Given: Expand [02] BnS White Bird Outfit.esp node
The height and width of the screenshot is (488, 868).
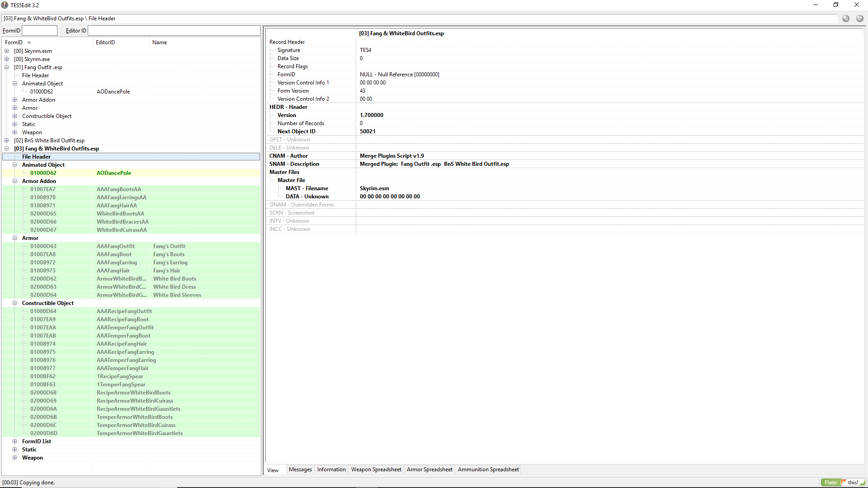Looking at the screenshot, I should pyautogui.click(x=7, y=141).
